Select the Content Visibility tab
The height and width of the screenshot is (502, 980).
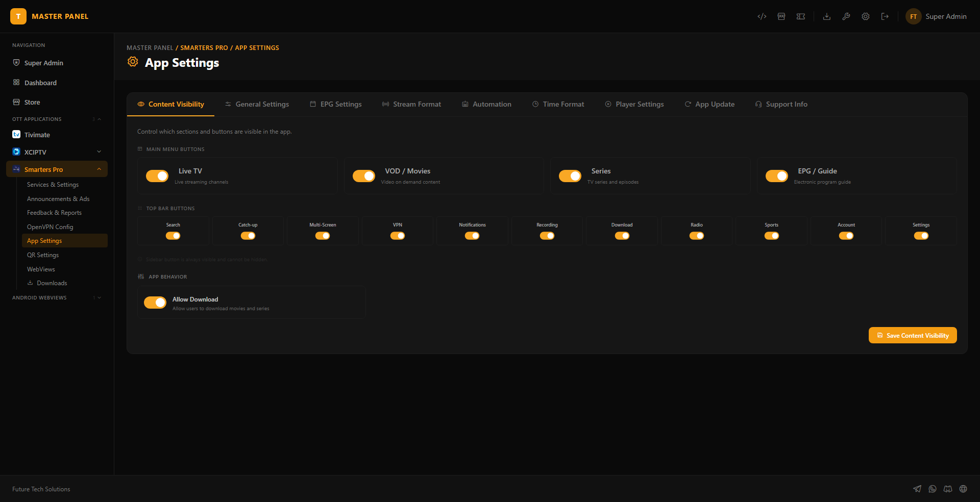(x=170, y=104)
